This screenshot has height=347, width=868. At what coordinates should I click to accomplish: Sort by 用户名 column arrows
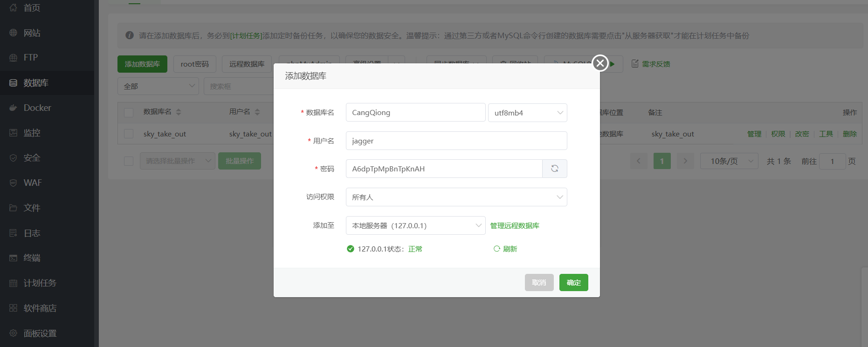[257, 112]
